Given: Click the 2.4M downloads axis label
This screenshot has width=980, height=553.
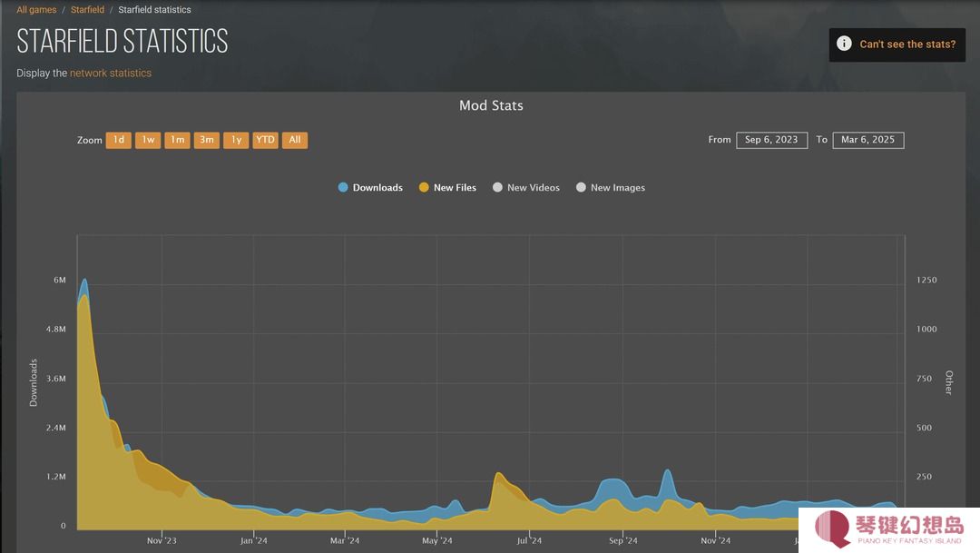Looking at the screenshot, I should coord(55,428).
